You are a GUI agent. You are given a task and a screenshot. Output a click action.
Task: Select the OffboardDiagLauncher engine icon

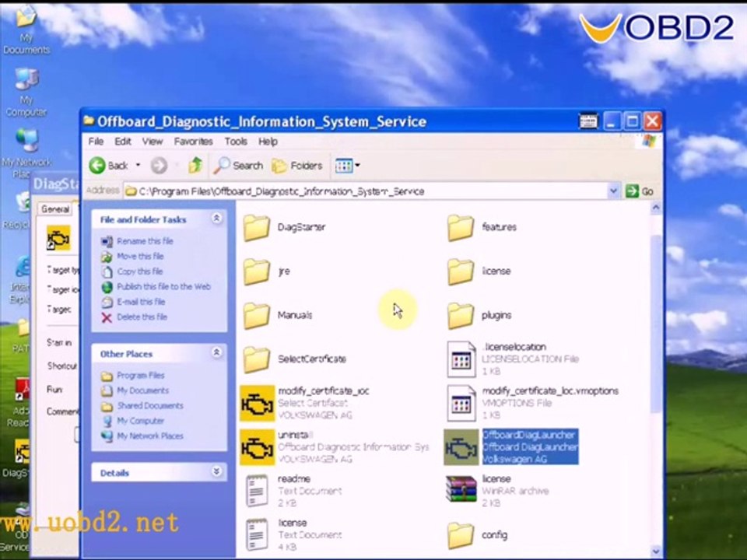tap(461, 447)
